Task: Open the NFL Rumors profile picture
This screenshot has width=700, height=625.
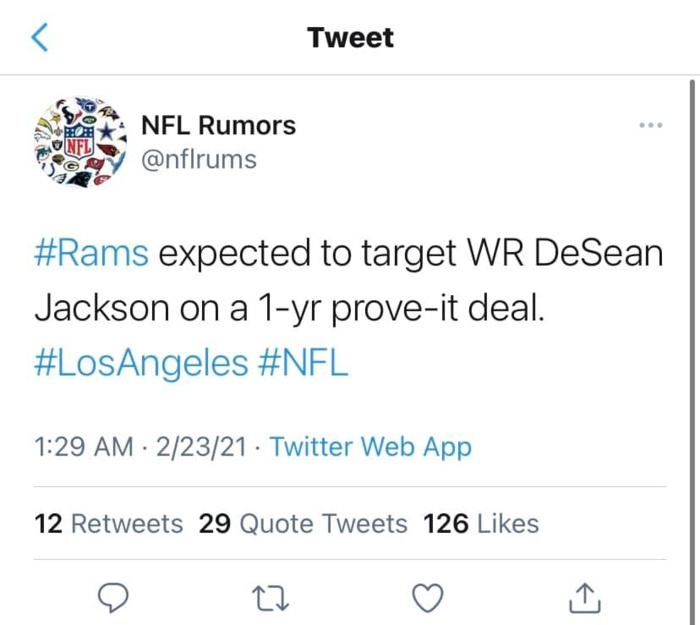Action: click(x=77, y=141)
